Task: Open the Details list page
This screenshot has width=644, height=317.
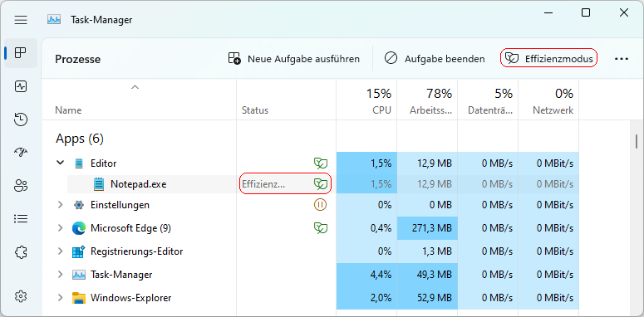Action: coord(21,218)
